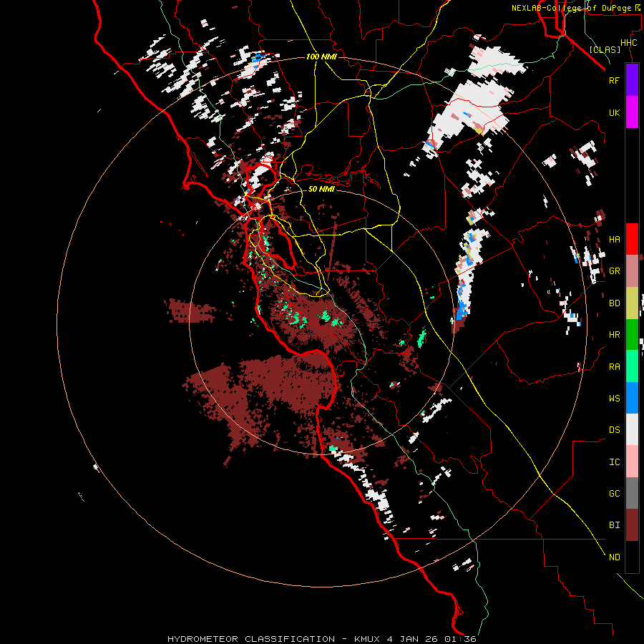Click the 'HYDROMETEOR CLASSIFICATION' title caption
Image resolution: width=644 pixels, height=644 pixels.
pos(251,639)
